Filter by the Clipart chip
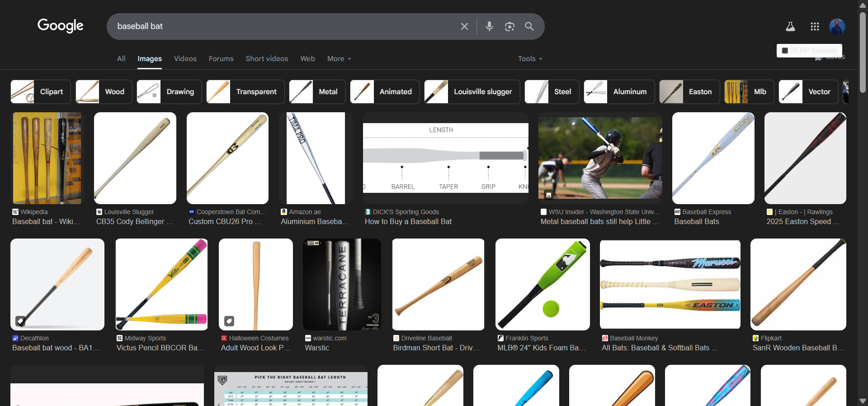 41,91
